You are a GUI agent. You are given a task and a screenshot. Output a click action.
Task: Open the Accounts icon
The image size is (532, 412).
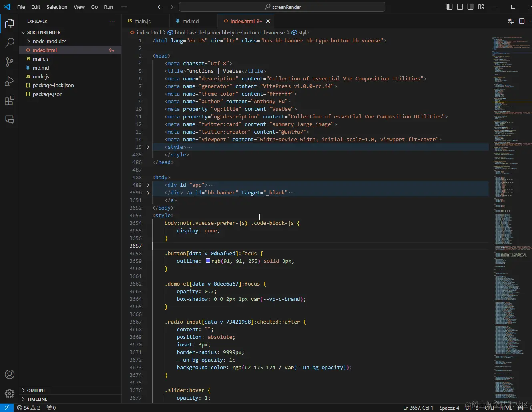[10, 374]
